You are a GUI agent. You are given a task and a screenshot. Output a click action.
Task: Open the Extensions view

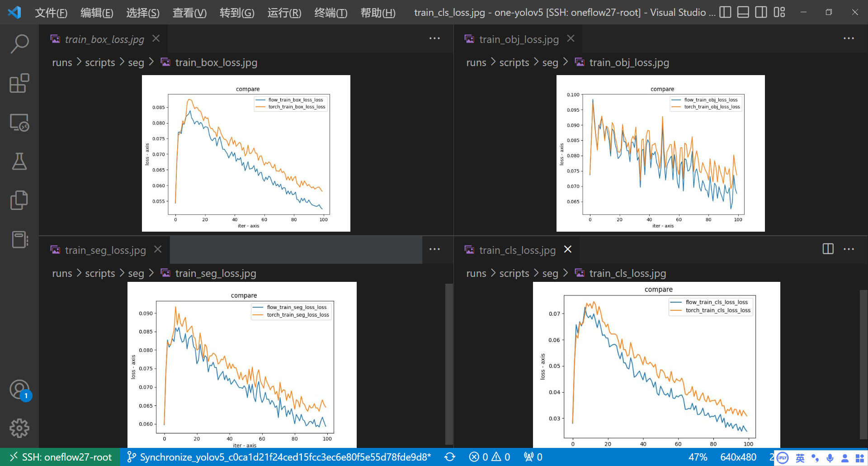pyautogui.click(x=19, y=83)
